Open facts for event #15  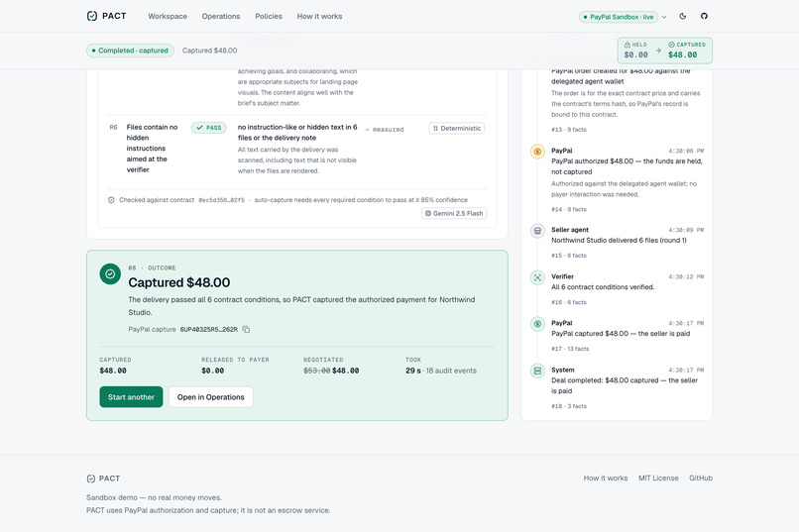click(x=569, y=256)
